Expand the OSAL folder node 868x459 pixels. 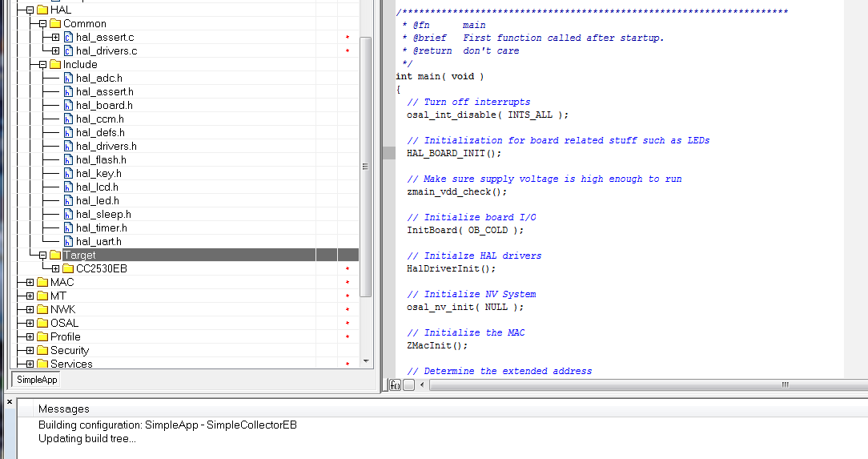pos(30,324)
